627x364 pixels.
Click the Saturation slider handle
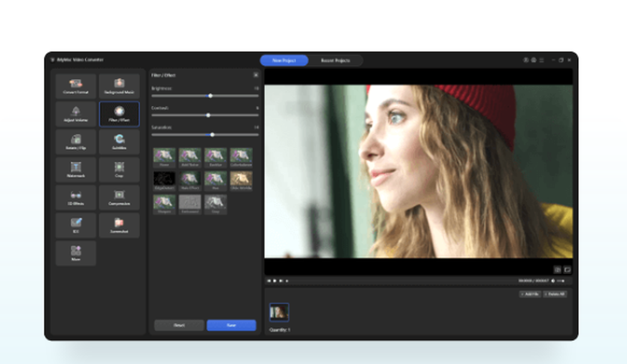coord(213,135)
